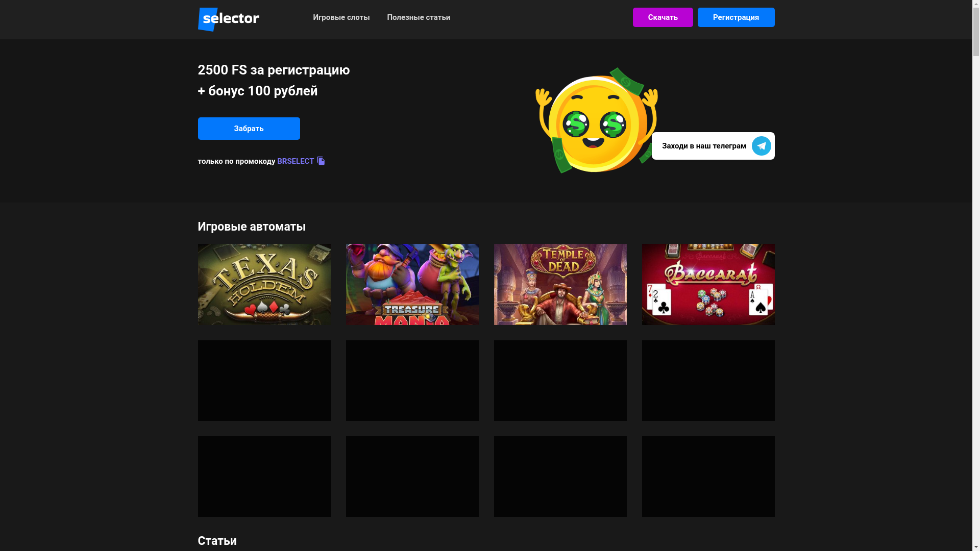Copy promo code with the copy icon
This screenshot has width=980, height=551.
321,161
